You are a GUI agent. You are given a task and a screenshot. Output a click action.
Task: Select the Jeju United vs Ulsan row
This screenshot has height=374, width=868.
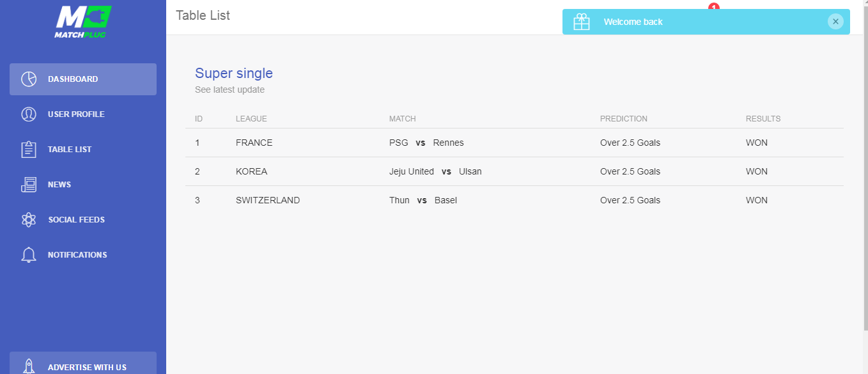pyautogui.click(x=435, y=171)
